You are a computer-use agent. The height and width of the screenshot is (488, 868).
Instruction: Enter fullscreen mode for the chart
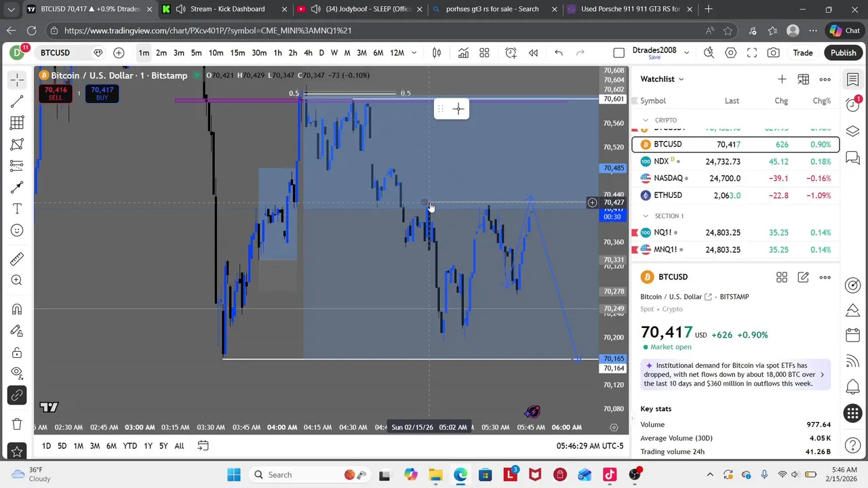752,53
